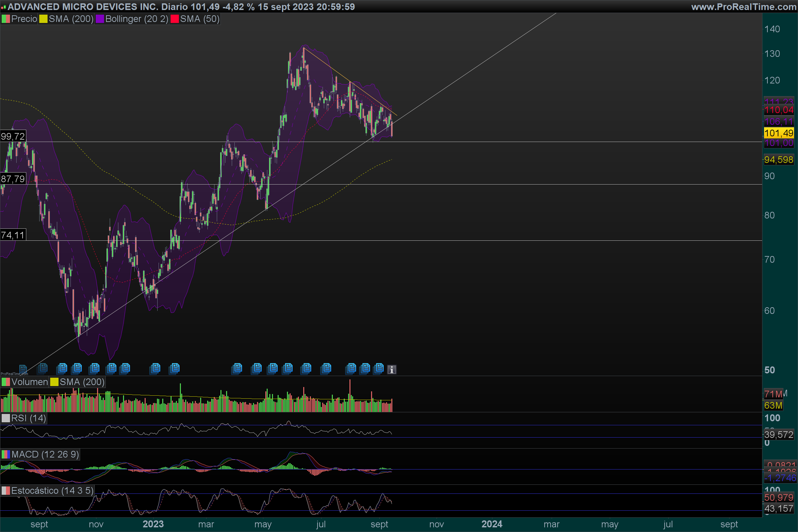798x532 pixels.
Task: Click the RSI (14) gray legend swatch
Action: (6, 418)
